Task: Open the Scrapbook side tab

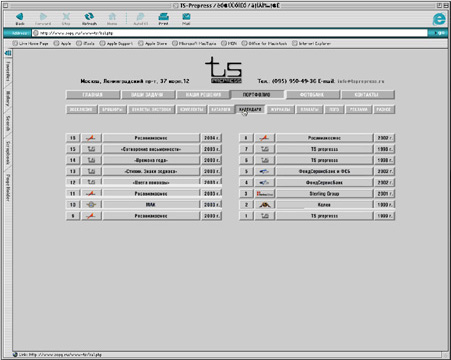Action: (x=8, y=153)
